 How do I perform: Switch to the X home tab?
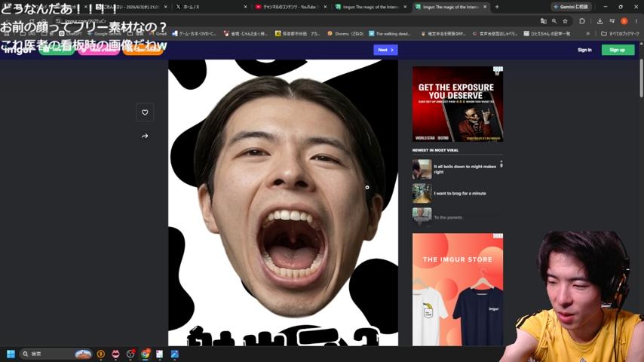click(210, 7)
